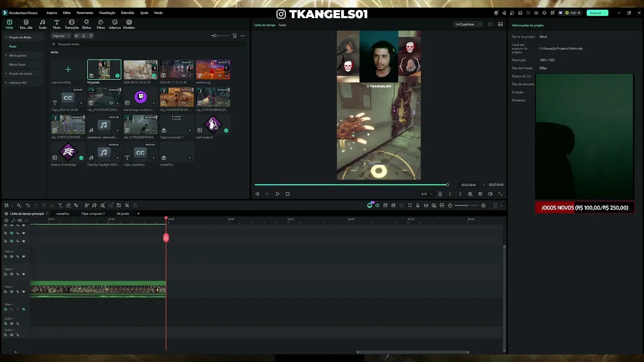This screenshot has height=362, width=644.
Task: Open the Ferramentas menu
Action: 85,13
